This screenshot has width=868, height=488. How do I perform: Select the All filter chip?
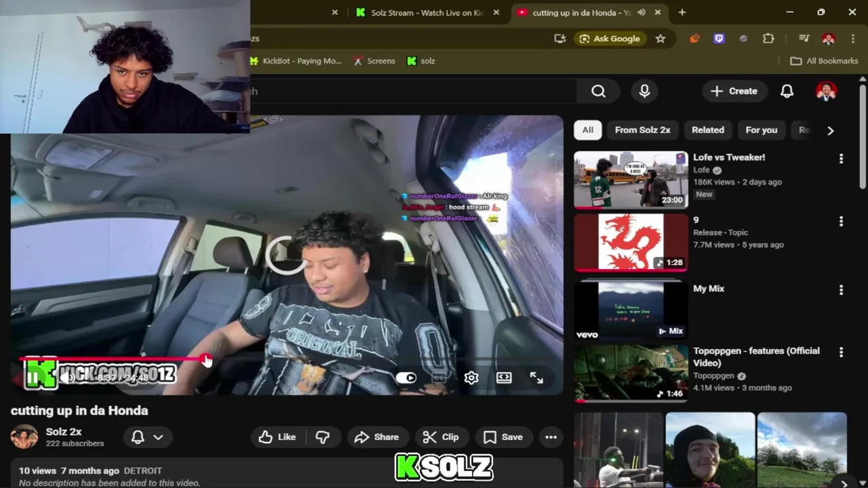(587, 130)
